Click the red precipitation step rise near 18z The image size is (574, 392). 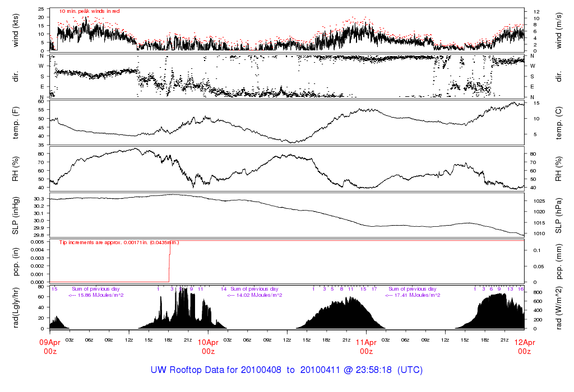(x=169, y=261)
